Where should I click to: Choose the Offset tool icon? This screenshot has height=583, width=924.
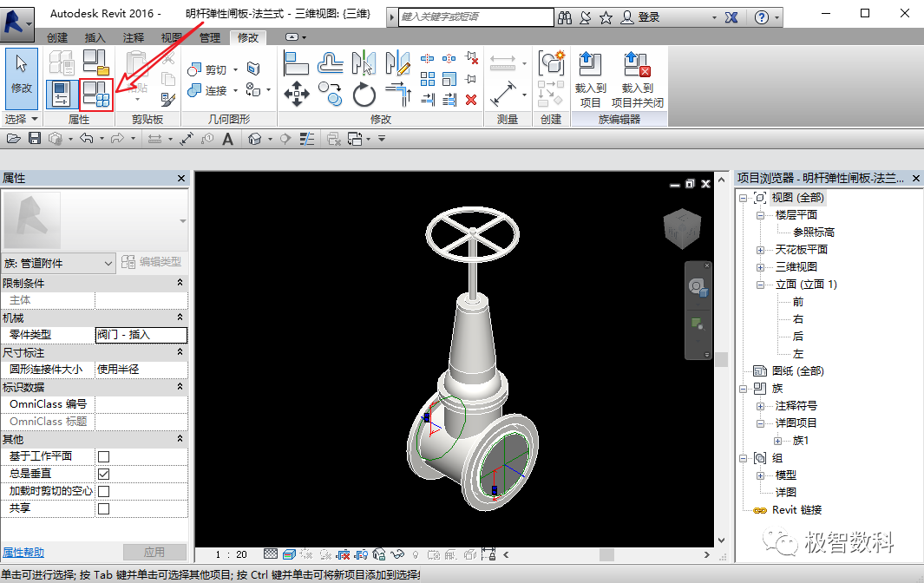(x=330, y=63)
